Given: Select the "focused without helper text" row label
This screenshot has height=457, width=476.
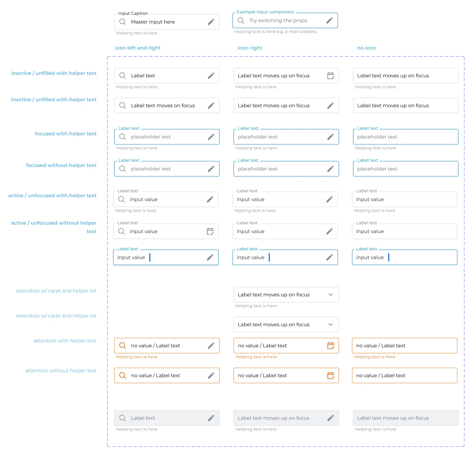Looking at the screenshot, I should tap(61, 165).
